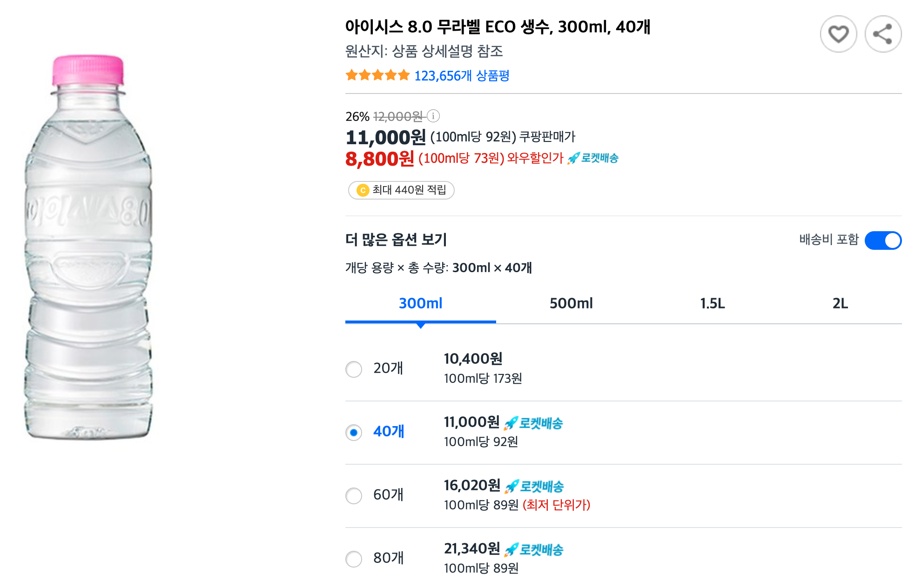915x588 pixels.
Task: Select the 20개 quantity option
Action: coord(354,369)
